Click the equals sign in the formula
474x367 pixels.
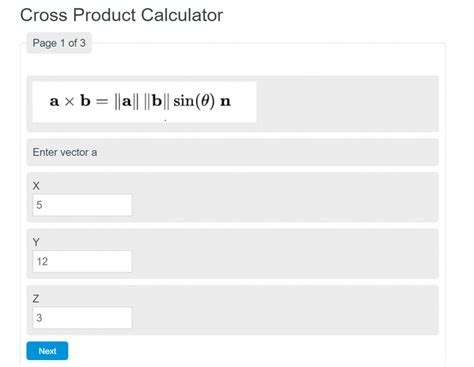pyautogui.click(x=102, y=101)
